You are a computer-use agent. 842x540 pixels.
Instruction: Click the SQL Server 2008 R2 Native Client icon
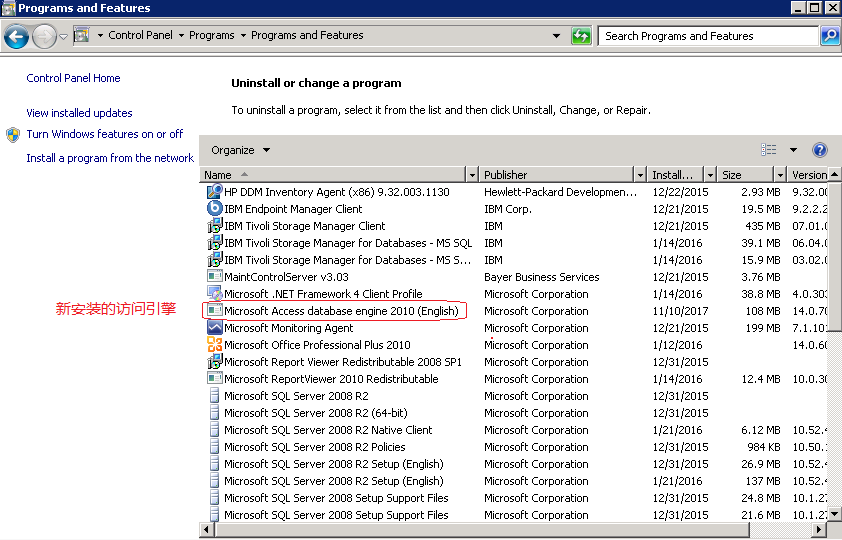tap(214, 429)
